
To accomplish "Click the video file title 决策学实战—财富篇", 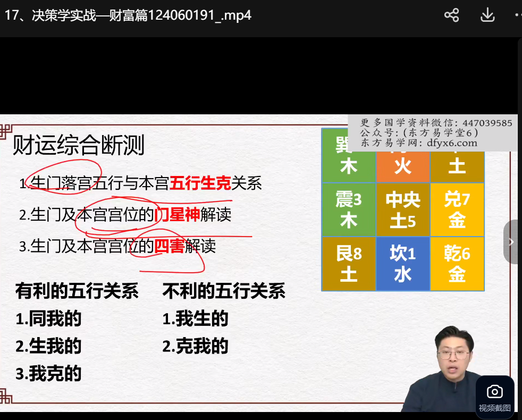I will pyautogui.click(x=128, y=15).
